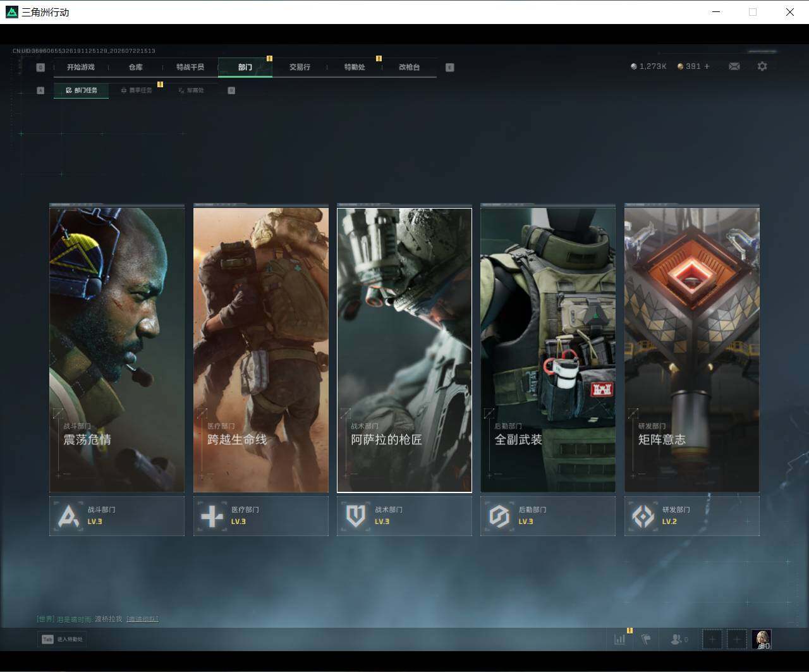The height and width of the screenshot is (672, 809).
Task: Switch to the 开始游戏 tab
Action: [x=81, y=67]
